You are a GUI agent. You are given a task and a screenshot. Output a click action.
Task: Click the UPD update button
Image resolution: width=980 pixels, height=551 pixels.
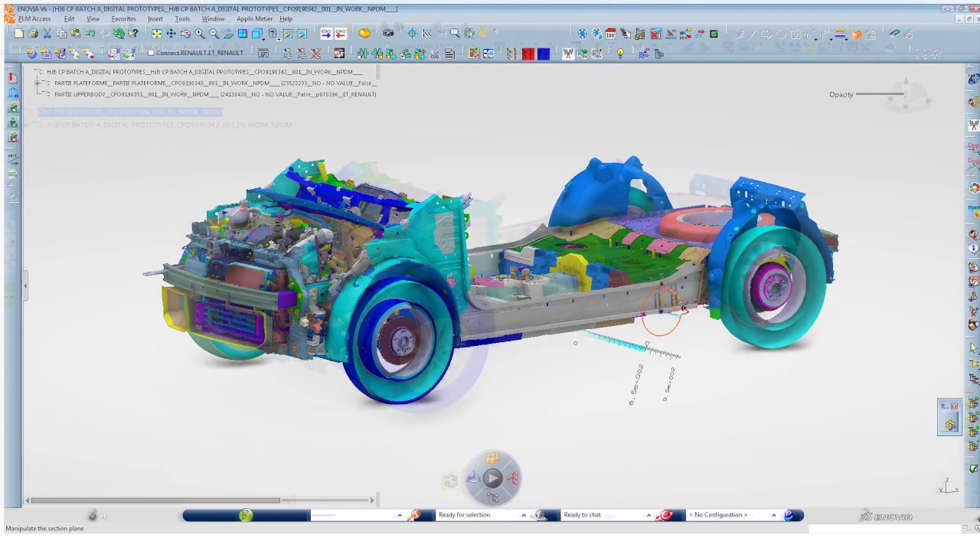point(264,53)
